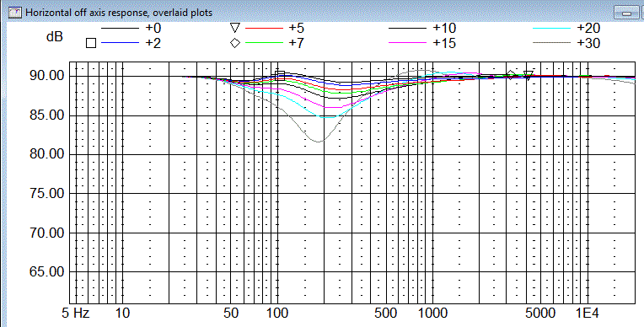Click the diamond marker symbol in the +7 legend
This screenshot has height=327, width=644.
coord(235,43)
